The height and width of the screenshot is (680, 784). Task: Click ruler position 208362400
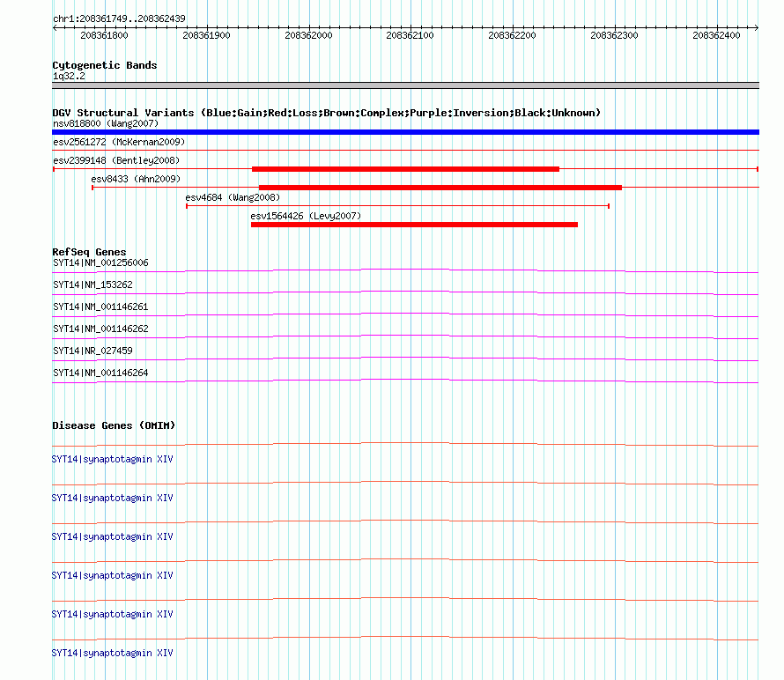click(x=716, y=35)
